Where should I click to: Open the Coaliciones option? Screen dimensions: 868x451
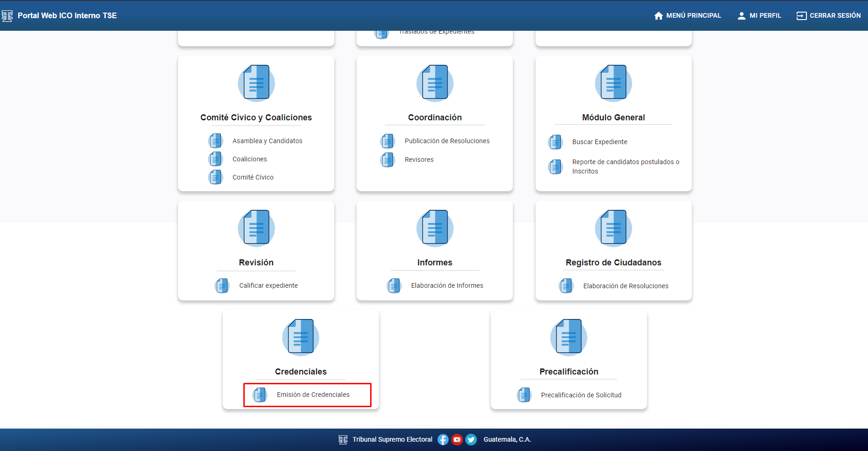click(x=249, y=159)
